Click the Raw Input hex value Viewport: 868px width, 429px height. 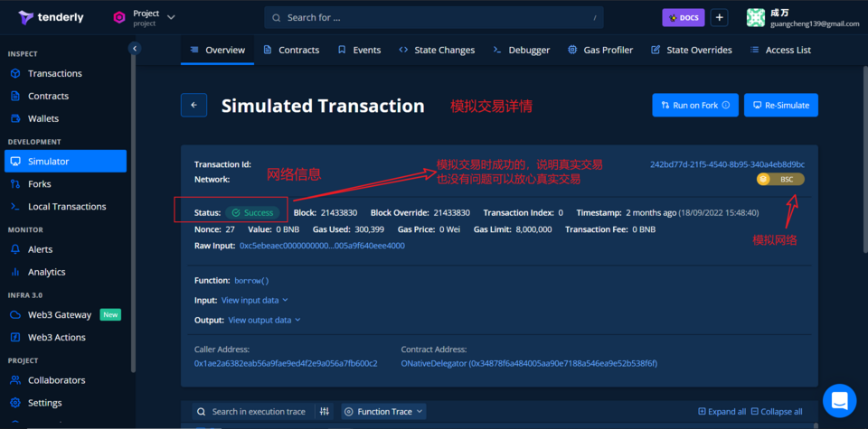pos(322,246)
